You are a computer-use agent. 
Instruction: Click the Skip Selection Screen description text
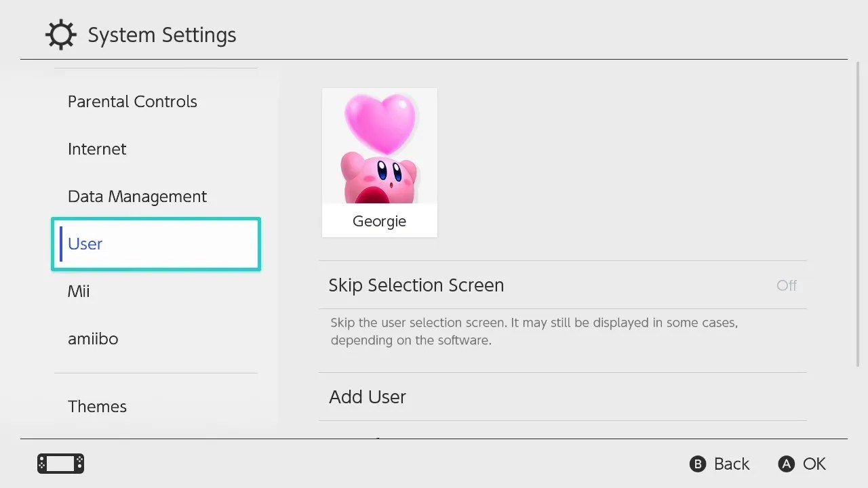click(x=534, y=331)
